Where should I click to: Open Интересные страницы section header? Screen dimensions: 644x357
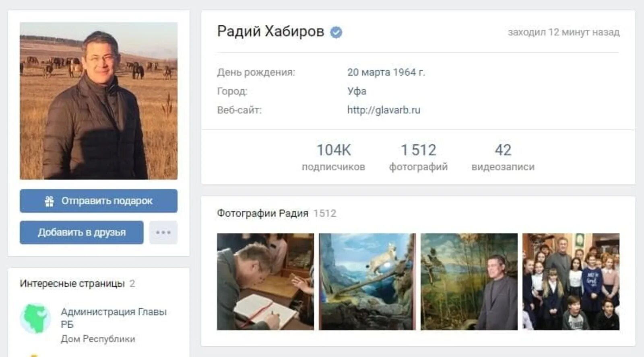[72, 283]
